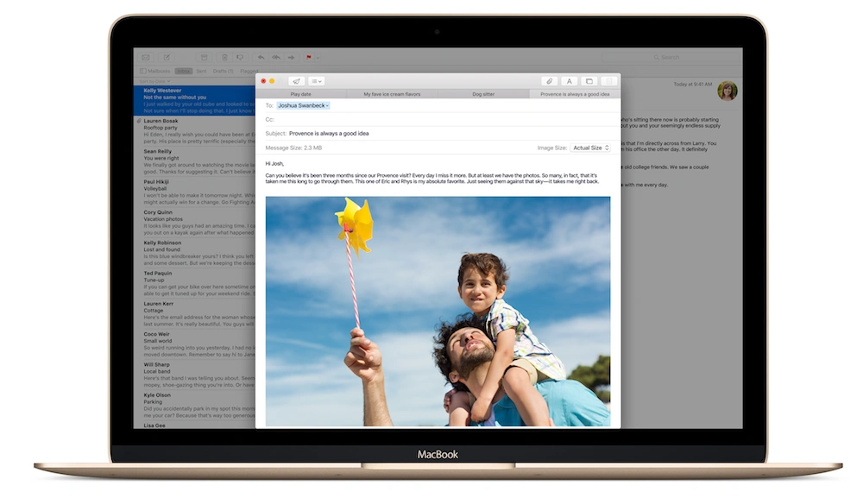Open the Compose new message icon
863x504 pixels.
[167, 58]
